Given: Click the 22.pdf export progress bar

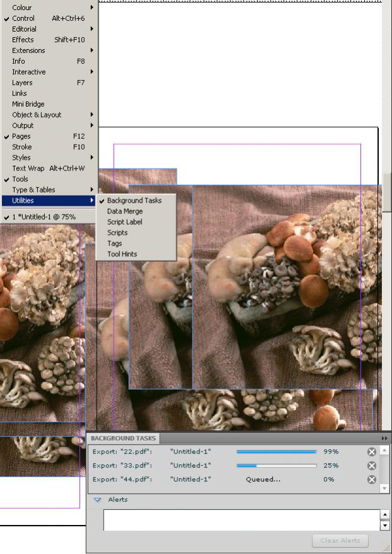Looking at the screenshot, I should point(276,452).
